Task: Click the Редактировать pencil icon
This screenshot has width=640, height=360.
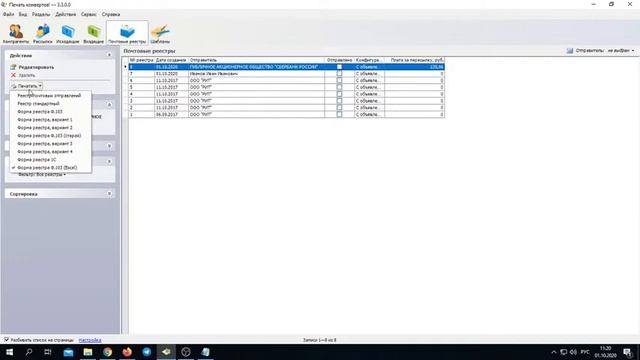Action: [x=13, y=67]
